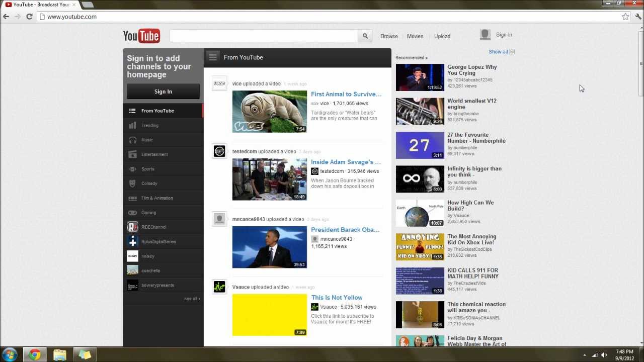
Task: Open the Windows Start button
Action: 10,354
